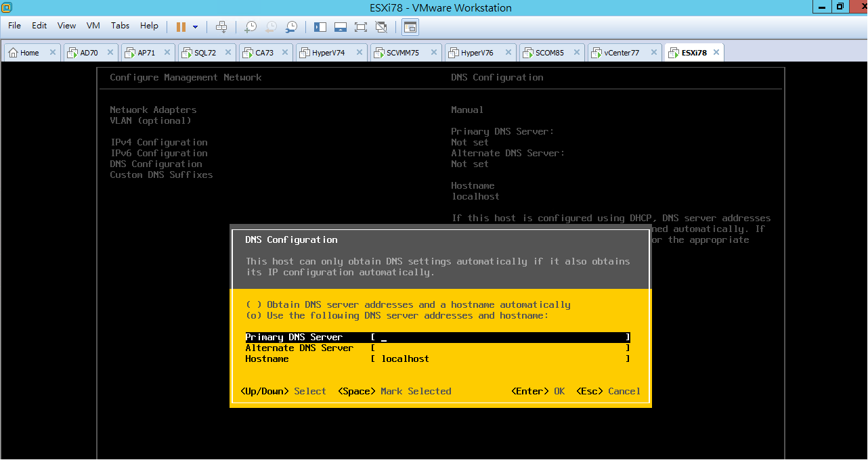Close the SCOM85 tab
Viewport: 868px width, 460px height.
pos(578,53)
